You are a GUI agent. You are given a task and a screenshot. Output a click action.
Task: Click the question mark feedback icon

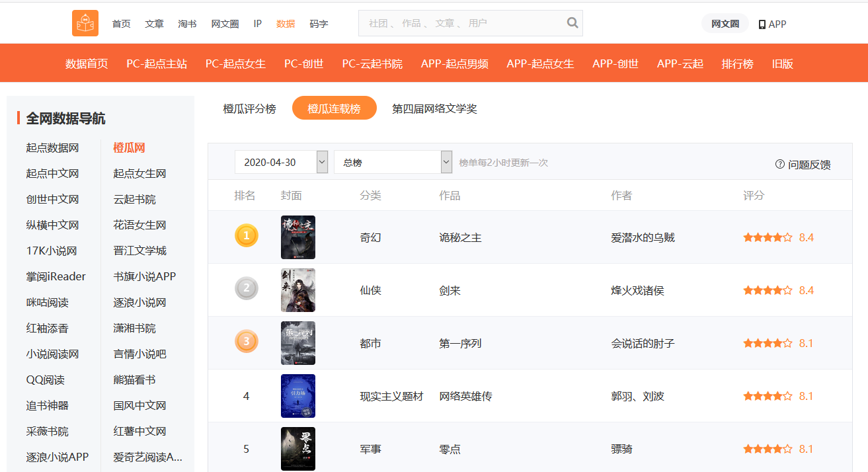click(x=779, y=164)
